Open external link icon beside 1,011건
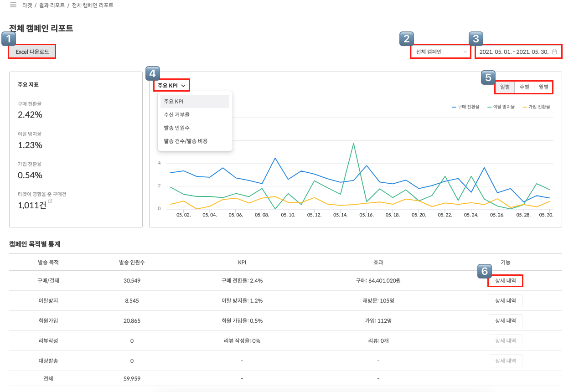The width and height of the screenshot is (579, 392). (x=50, y=201)
